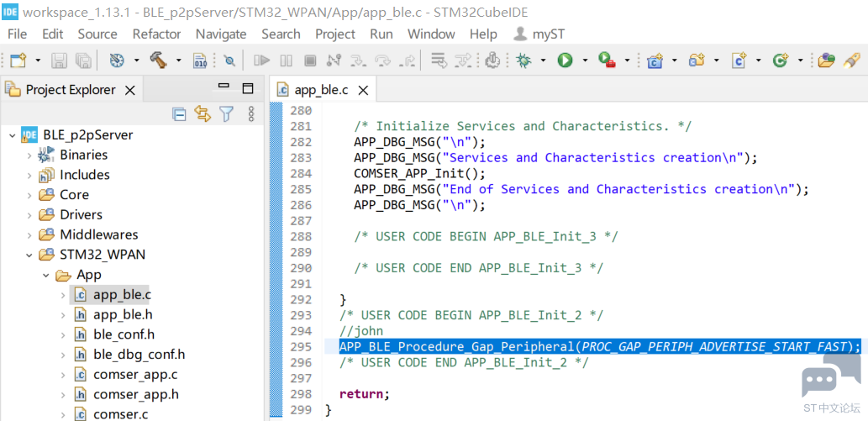Click Collapse All in Project Explorer
Viewport: 868px width, 421px height.
tap(179, 114)
